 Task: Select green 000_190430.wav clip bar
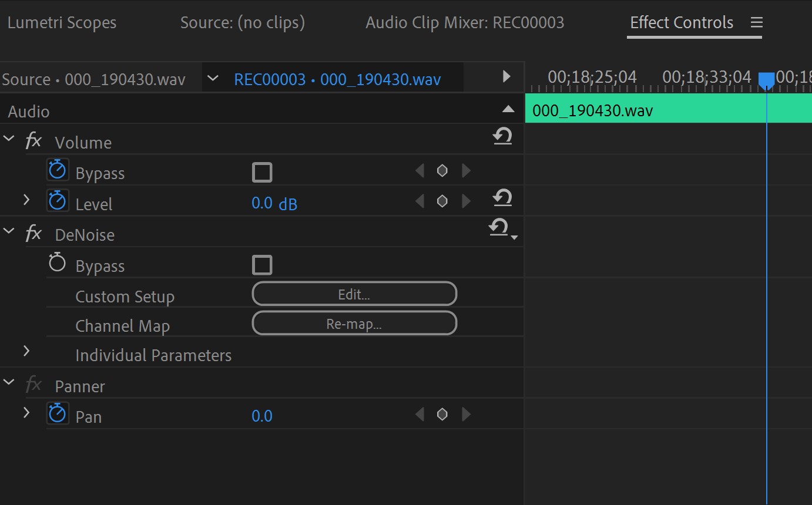[668, 109]
